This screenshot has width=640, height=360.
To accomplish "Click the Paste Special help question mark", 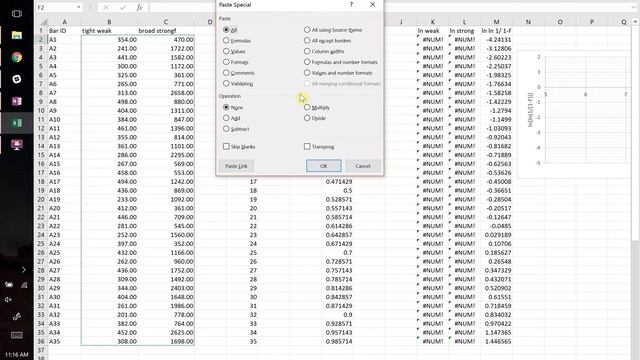I will click(351, 4).
